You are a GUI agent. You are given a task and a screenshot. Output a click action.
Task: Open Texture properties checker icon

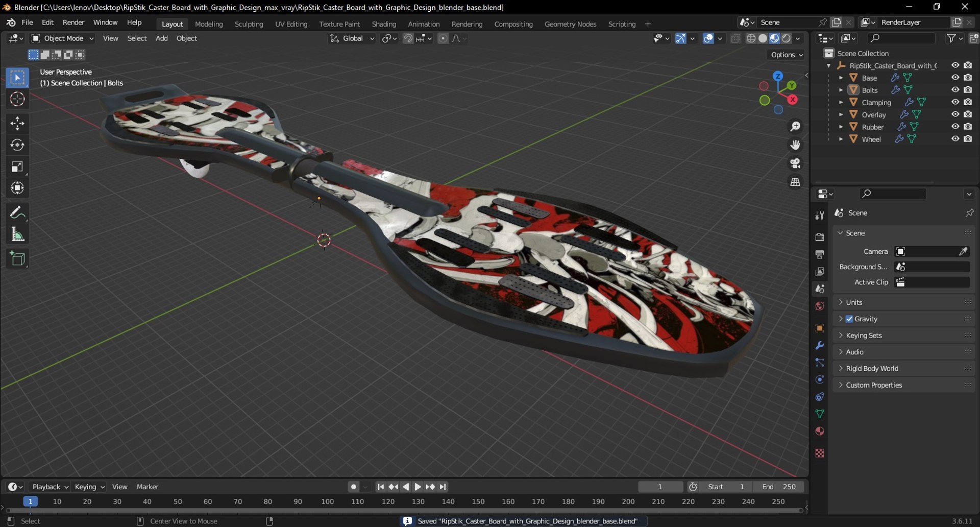820,453
